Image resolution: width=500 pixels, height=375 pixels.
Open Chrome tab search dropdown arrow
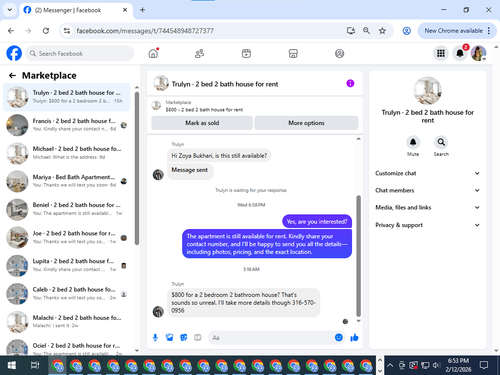point(10,10)
